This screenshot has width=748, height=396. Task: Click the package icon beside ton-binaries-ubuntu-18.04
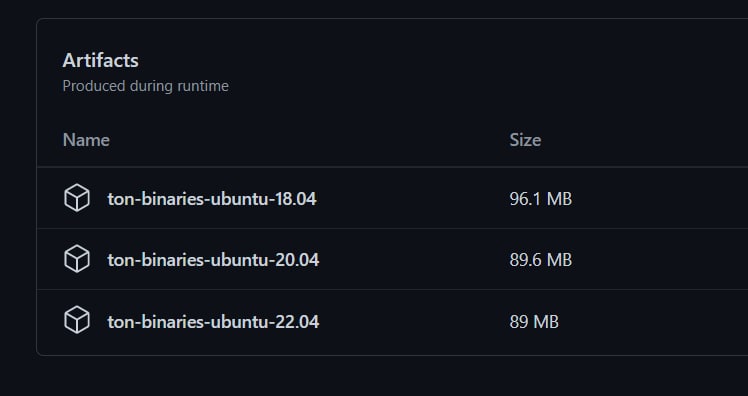(77, 198)
